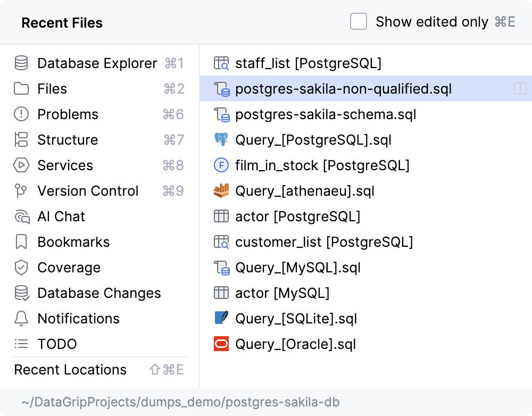The width and height of the screenshot is (532, 416).
Task: Click the Problems warning circle icon
Action: point(21,114)
